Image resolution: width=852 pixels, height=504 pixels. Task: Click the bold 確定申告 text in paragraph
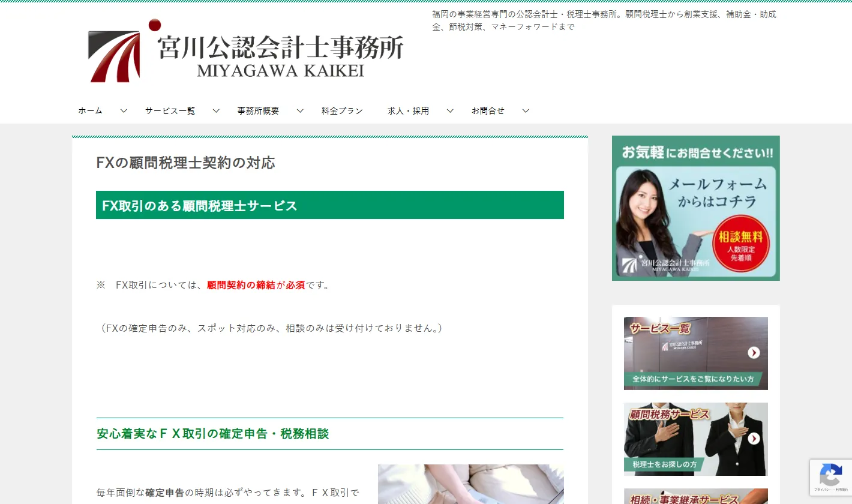[164, 493]
